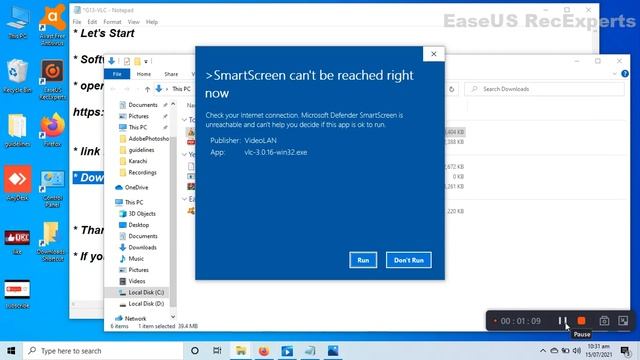Click taskbar search box
Viewport: 640px width, 360px height.
coord(103,351)
